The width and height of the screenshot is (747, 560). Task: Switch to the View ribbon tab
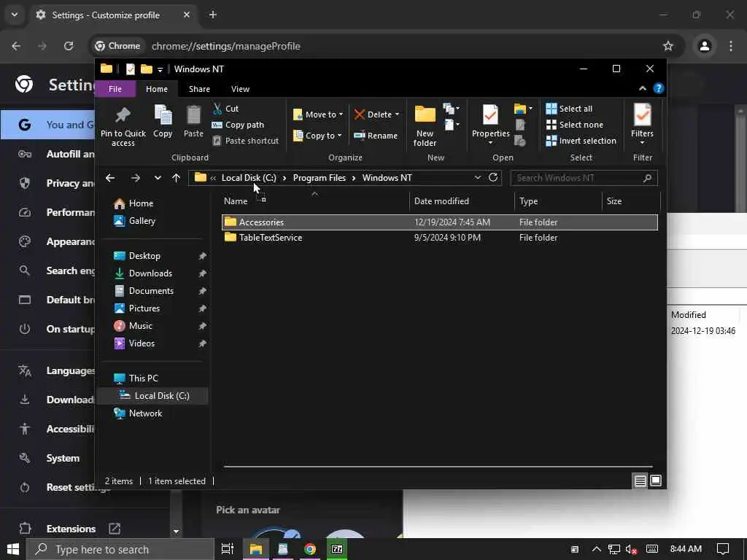(240, 89)
